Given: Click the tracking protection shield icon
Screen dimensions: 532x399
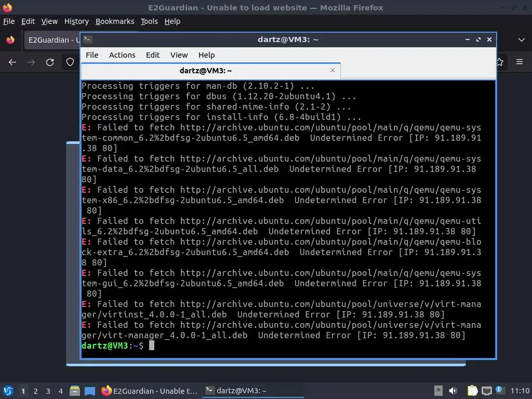Looking at the screenshot, I should (x=70, y=62).
